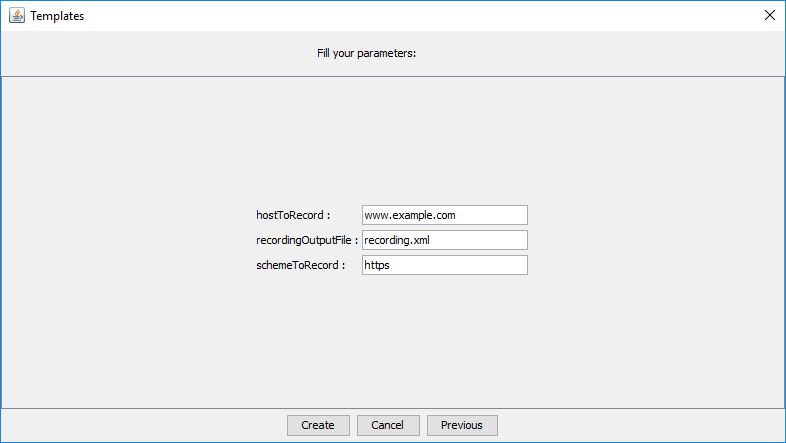Activate the schemeToRecord text field
This screenshot has width=786, height=443.
(x=444, y=265)
